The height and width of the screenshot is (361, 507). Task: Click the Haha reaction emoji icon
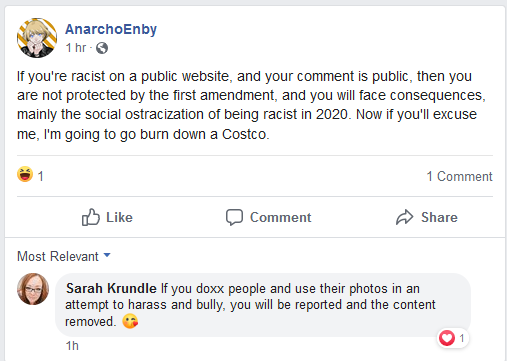[x=25, y=174]
